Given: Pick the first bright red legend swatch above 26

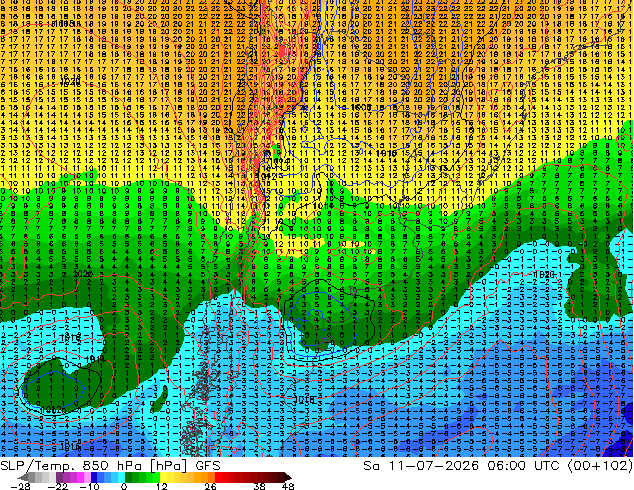Looking at the screenshot, I should [x=218, y=477].
